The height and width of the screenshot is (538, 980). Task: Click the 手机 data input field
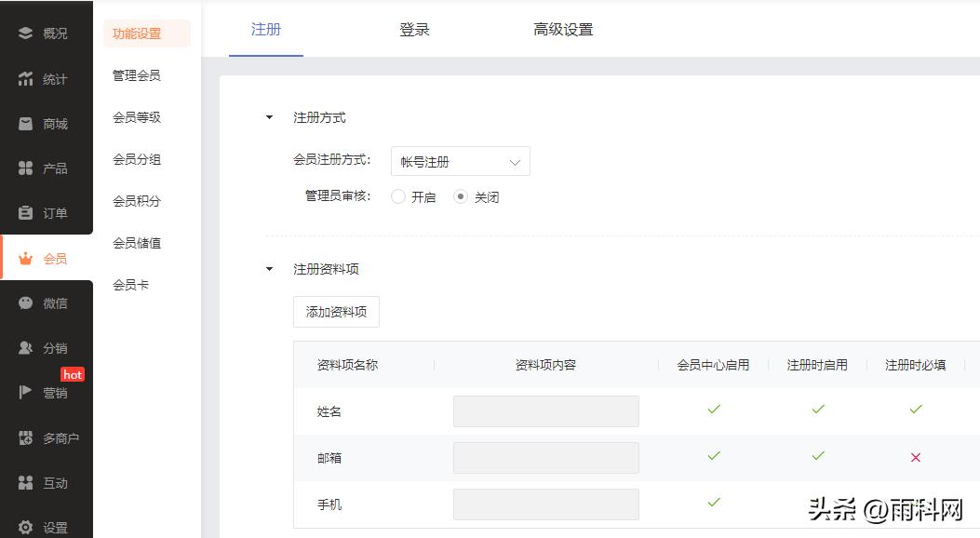[x=545, y=504]
